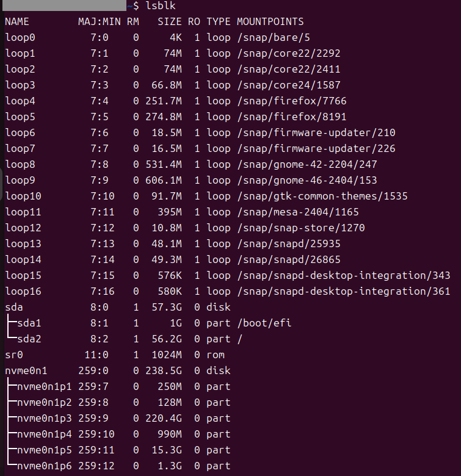This screenshot has width=461, height=476.
Task: Select the sda1 partition entry
Action: pyautogui.click(x=29, y=323)
